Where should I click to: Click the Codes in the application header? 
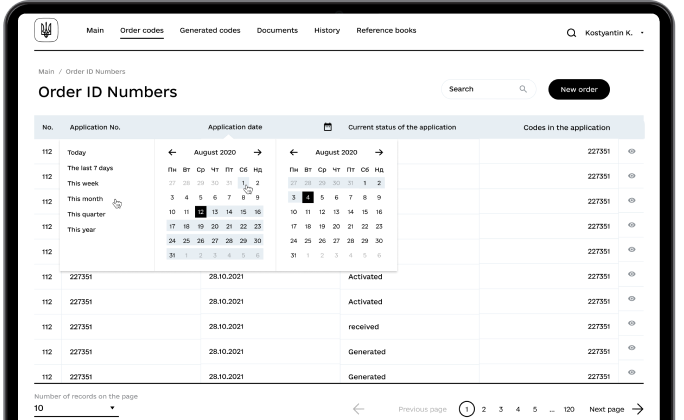click(567, 127)
